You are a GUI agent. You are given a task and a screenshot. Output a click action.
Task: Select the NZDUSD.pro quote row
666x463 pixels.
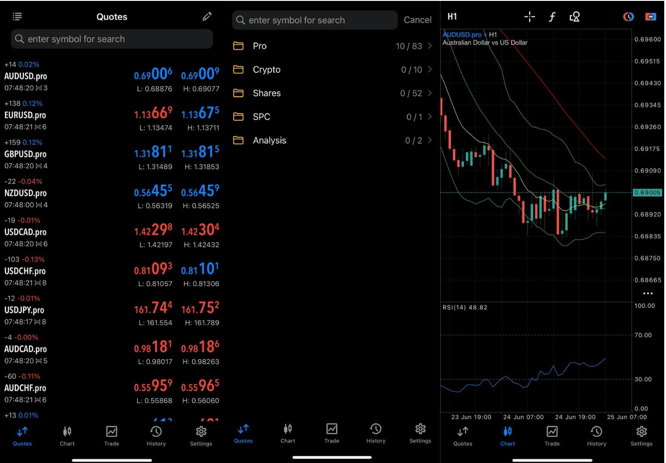click(112, 194)
